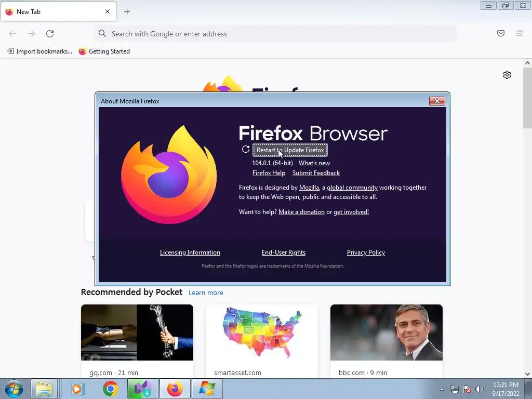Screen dimensions: 532x399
Task: Close the About Mozilla Firefox dialog
Action: pyautogui.click(x=437, y=101)
